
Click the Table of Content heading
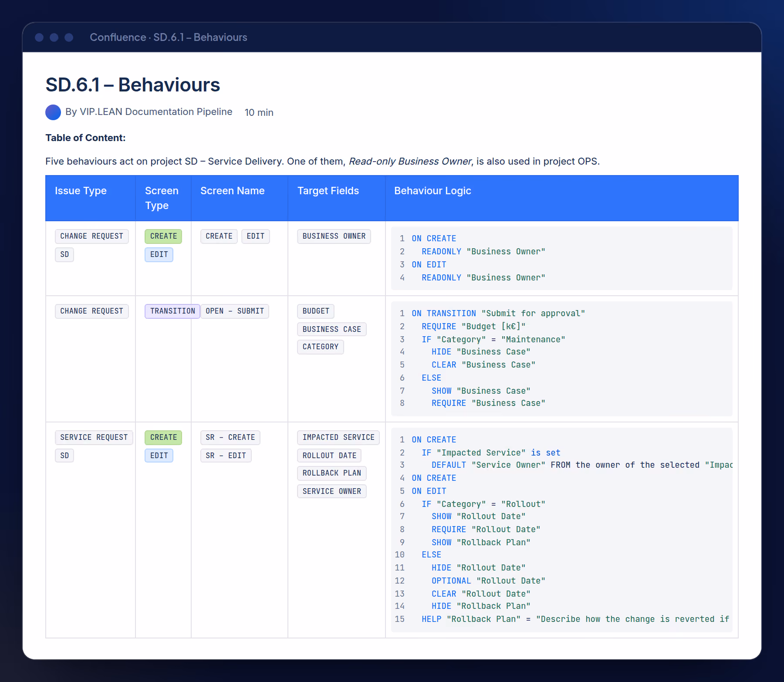click(85, 138)
